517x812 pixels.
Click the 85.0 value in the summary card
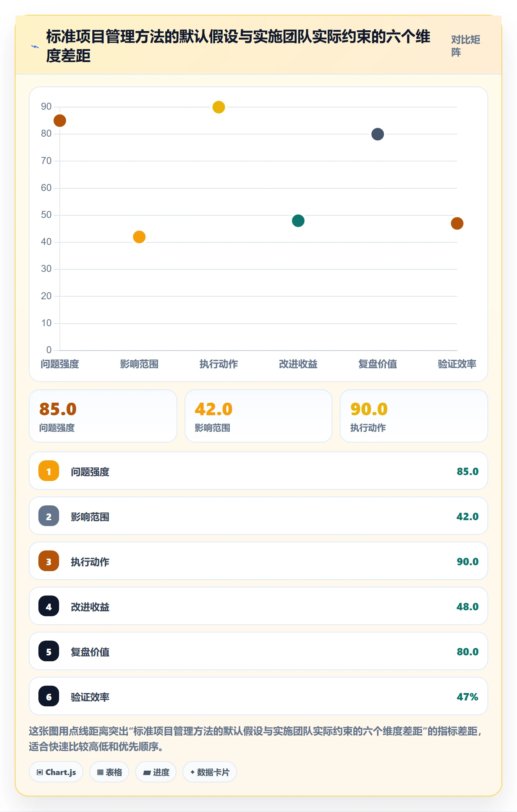tap(58, 409)
